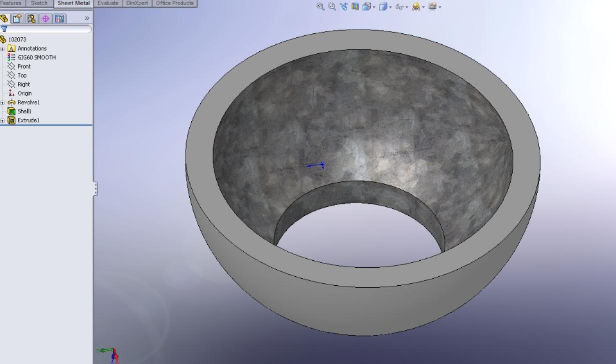Click the Previous View icon
Screen dimensions: 616x364
click(x=344, y=6)
